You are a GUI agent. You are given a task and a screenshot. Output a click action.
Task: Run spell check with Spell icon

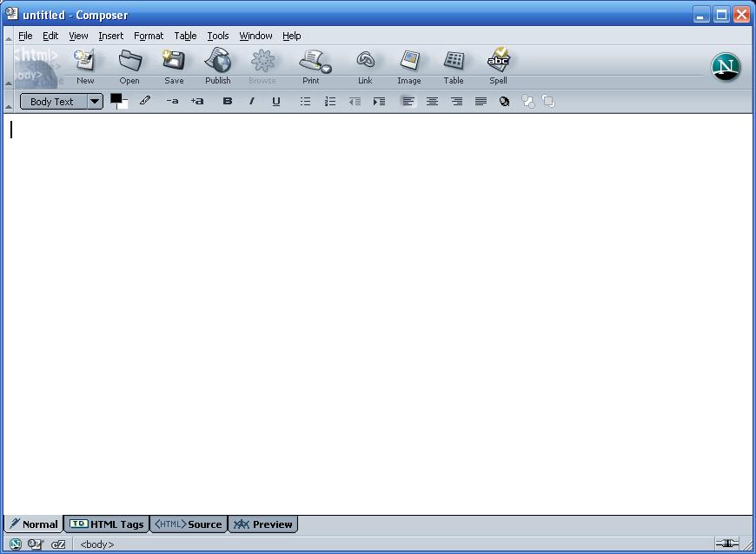pos(498,67)
